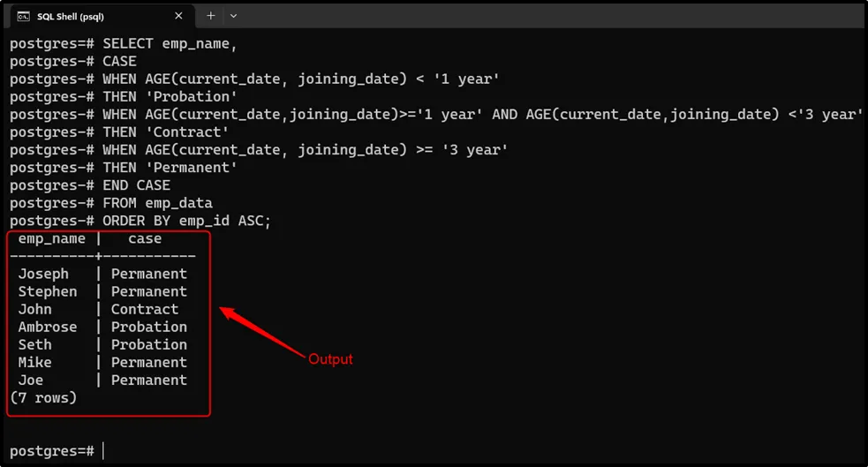
Task: Click the 'Probation' THEN line
Action: [x=170, y=96]
